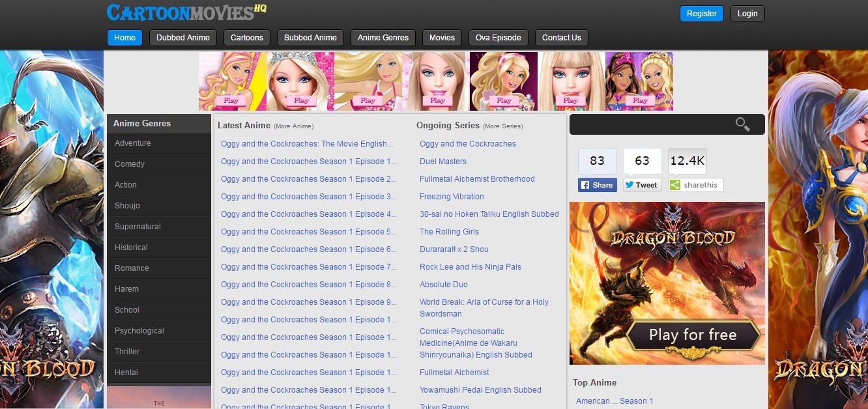Select the Romance genre
The height and width of the screenshot is (409, 868).
coord(159,268)
